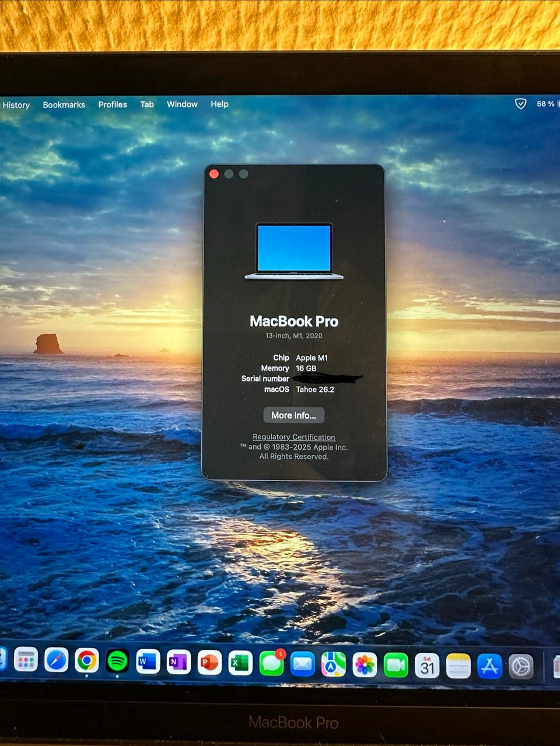Open the Help menu
Viewport: 560px width, 746px height.
tap(219, 104)
